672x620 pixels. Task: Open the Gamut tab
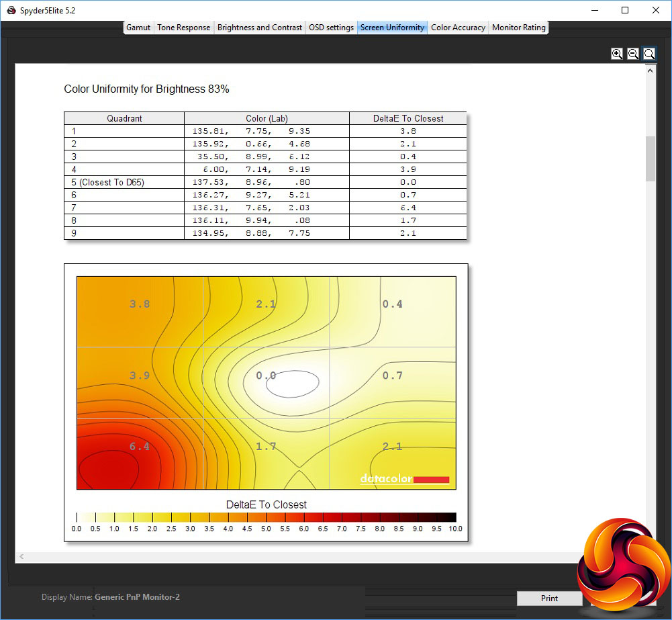[x=138, y=28]
